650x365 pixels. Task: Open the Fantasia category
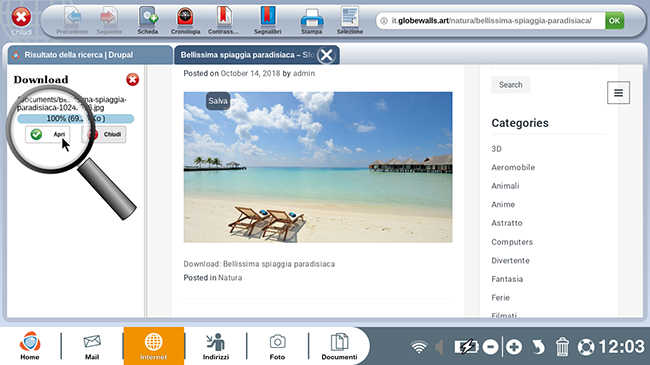coord(507,279)
